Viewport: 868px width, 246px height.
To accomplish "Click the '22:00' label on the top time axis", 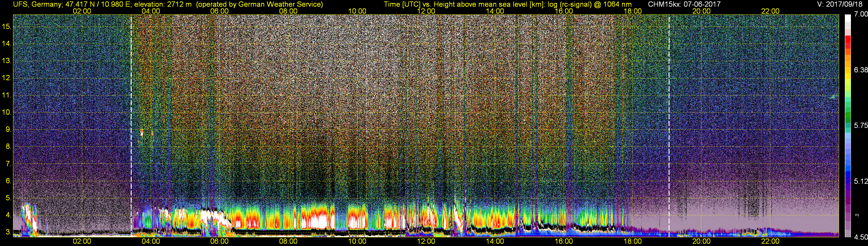I will point(770,11).
